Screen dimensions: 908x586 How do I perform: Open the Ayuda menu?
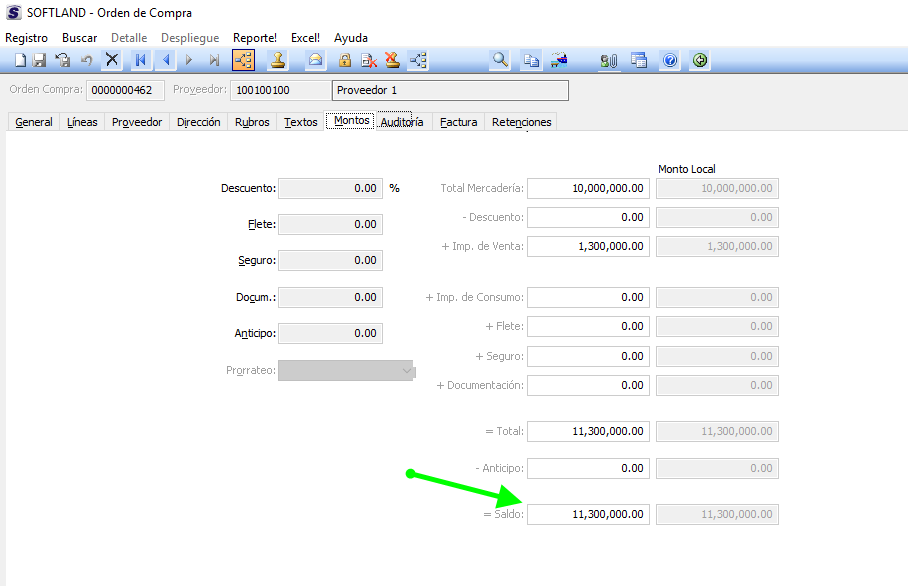[351, 38]
